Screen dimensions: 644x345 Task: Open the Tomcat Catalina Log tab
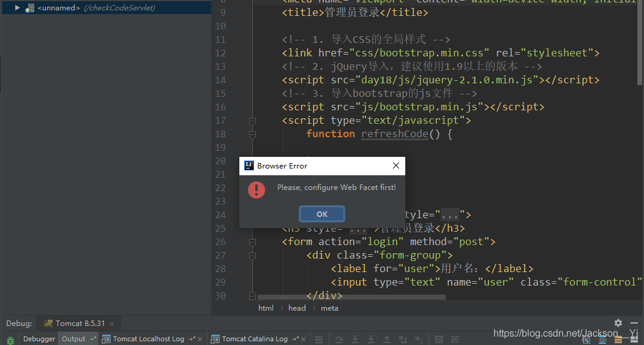click(x=255, y=339)
